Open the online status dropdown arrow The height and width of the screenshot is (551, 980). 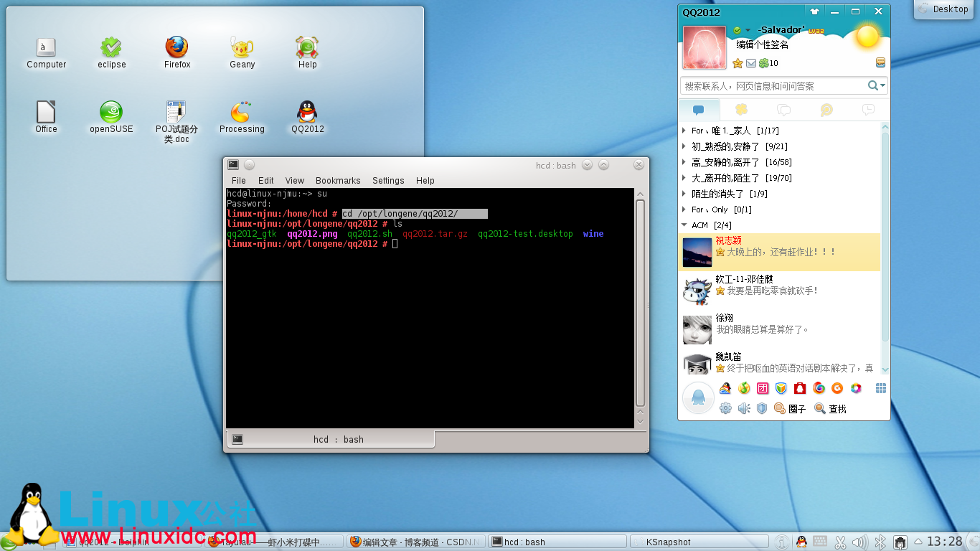pos(748,30)
